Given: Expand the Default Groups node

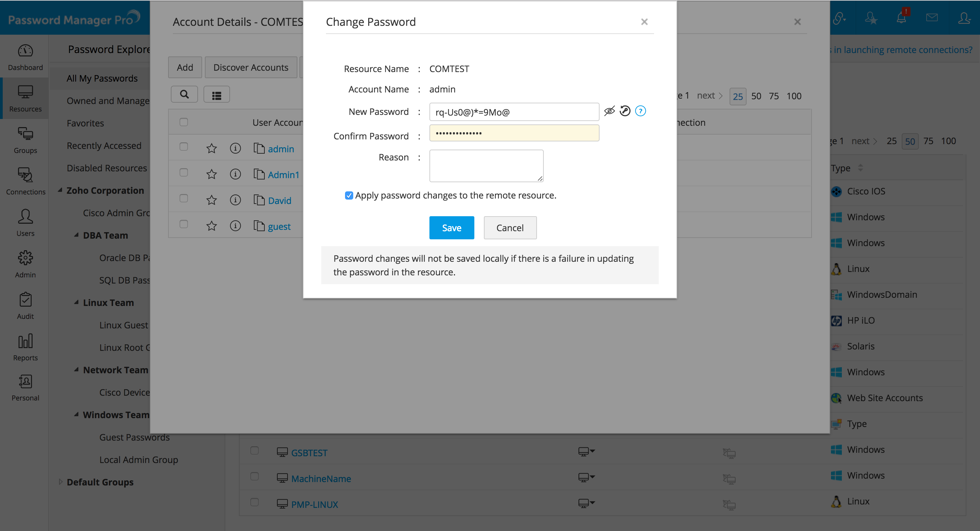Looking at the screenshot, I should 61,482.
